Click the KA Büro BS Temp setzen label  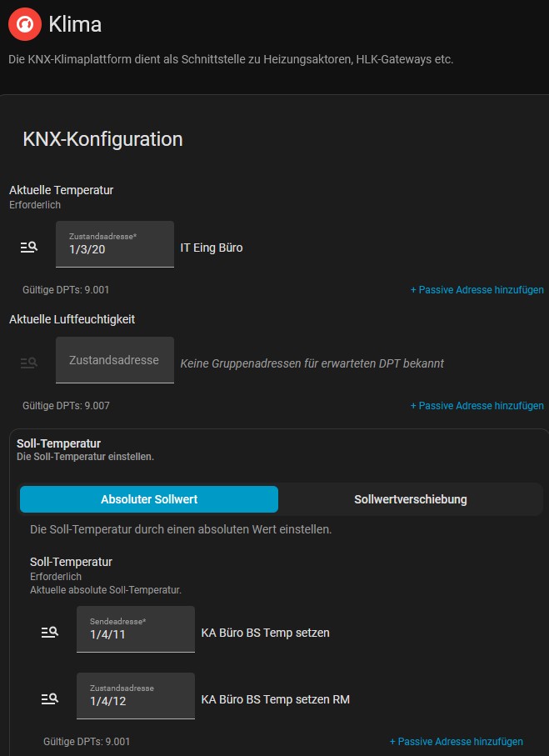click(x=265, y=633)
